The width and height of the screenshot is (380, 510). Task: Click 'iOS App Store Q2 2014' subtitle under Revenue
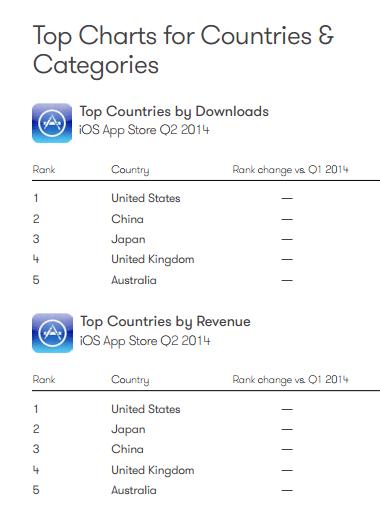pos(145,341)
